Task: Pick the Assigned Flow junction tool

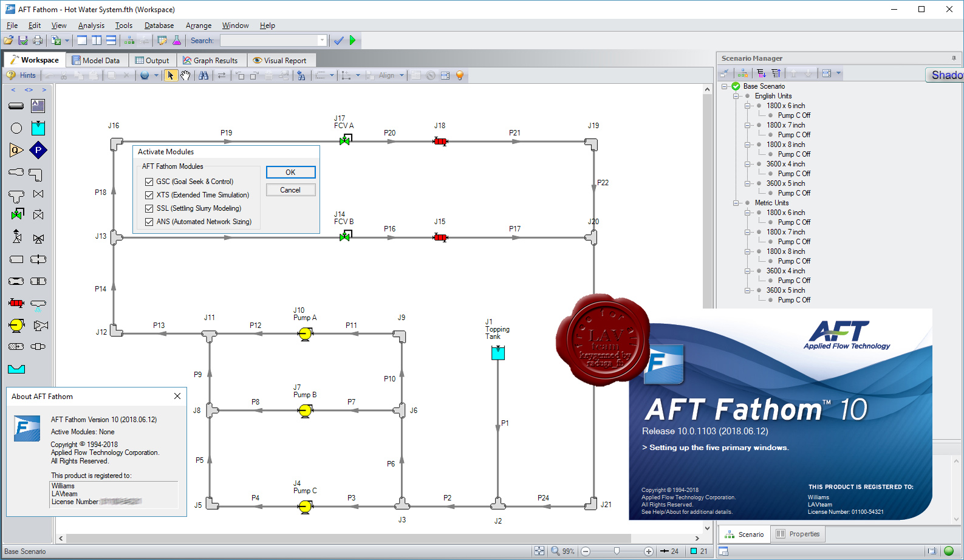Action: [x=16, y=150]
